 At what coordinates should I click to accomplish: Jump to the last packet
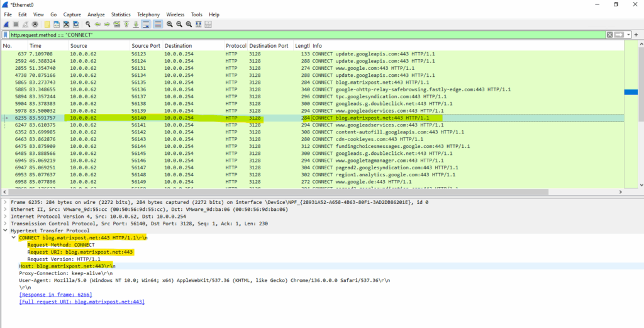[x=136, y=25]
